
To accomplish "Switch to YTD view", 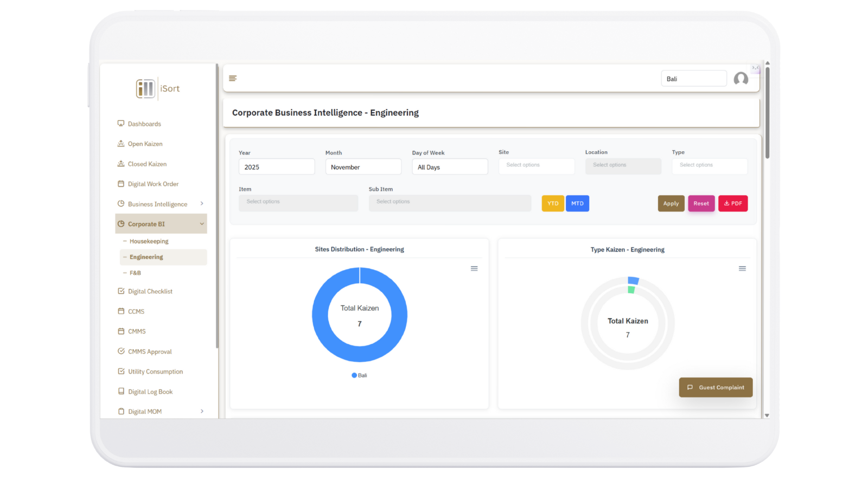I will tap(553, 204).
